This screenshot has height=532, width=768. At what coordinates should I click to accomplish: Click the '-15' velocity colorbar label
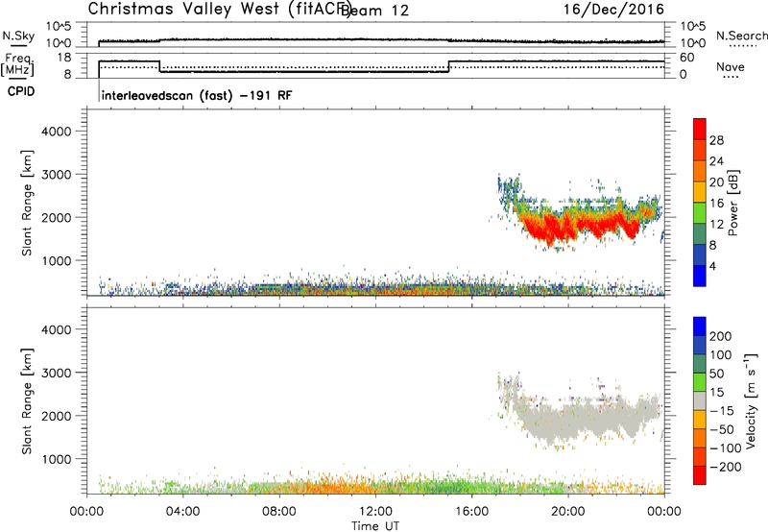pyautogui.click(x=722, y=411)
